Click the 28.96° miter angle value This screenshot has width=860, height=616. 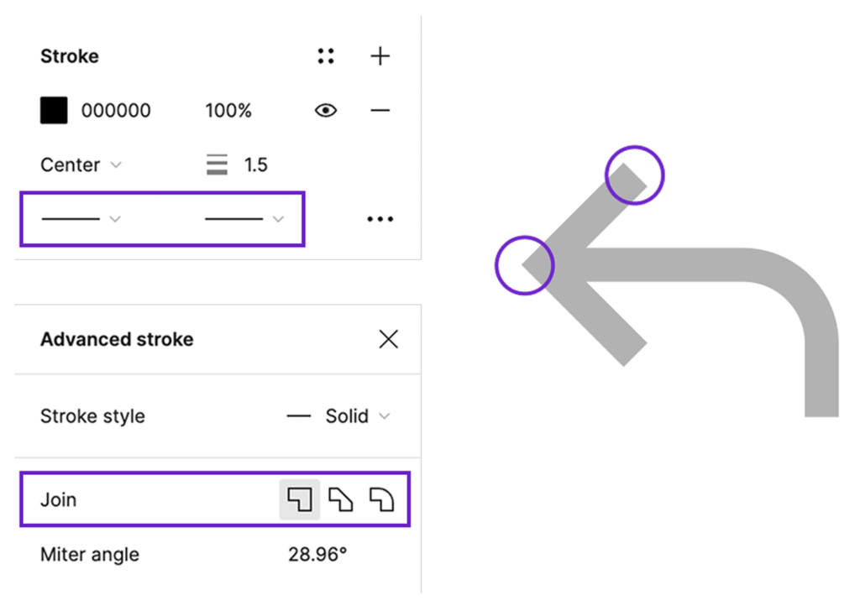click(x=317, y=554)
